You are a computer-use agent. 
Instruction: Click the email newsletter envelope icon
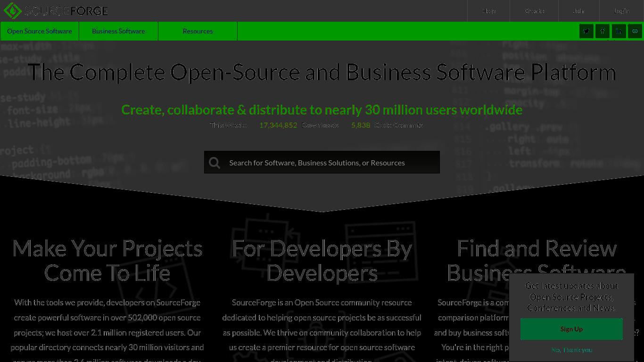coord(635,31)
